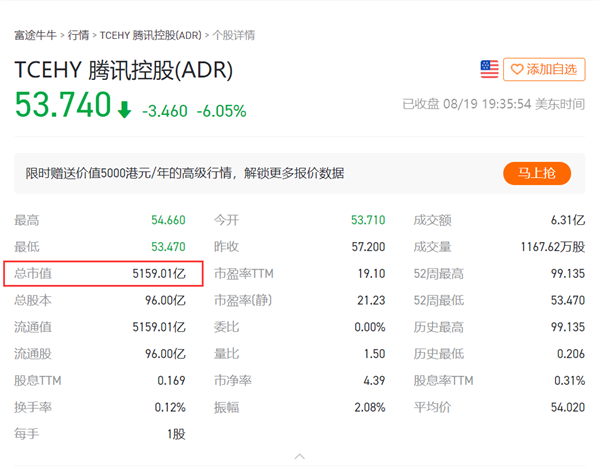Click the current price 53.740
Image resolution: width=600 pixels, height=469 pixels.
(x=61, y=107)
